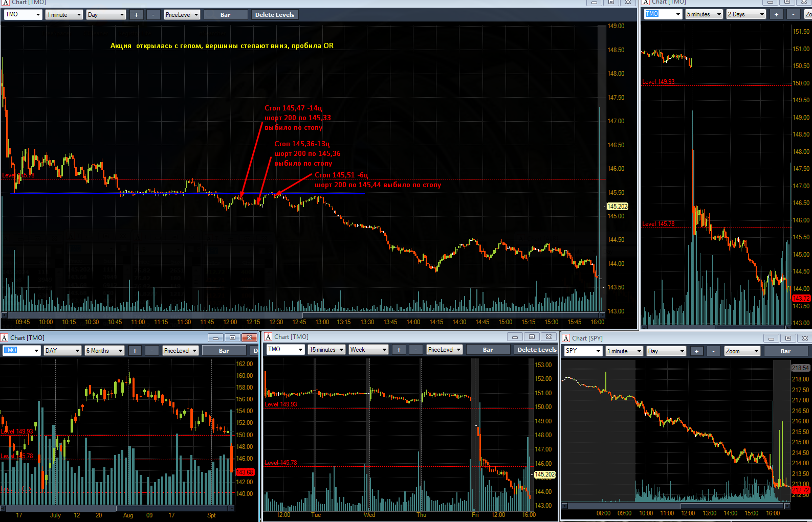Click the minus button in the 15 minutes Week chart

416,350
